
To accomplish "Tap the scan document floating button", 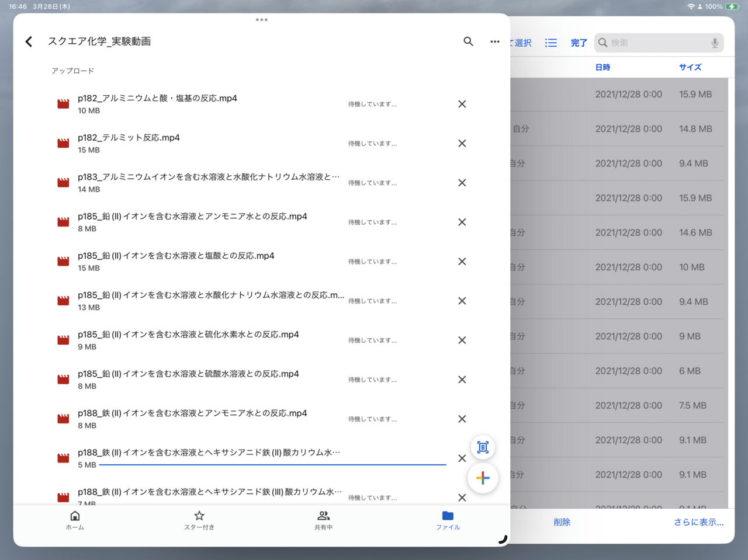I will coord(483,447).
